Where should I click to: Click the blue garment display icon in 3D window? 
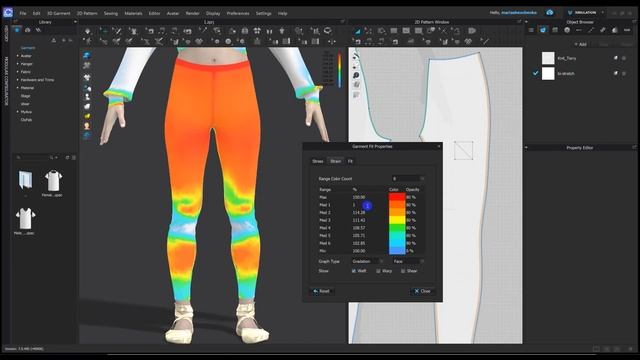87,55
